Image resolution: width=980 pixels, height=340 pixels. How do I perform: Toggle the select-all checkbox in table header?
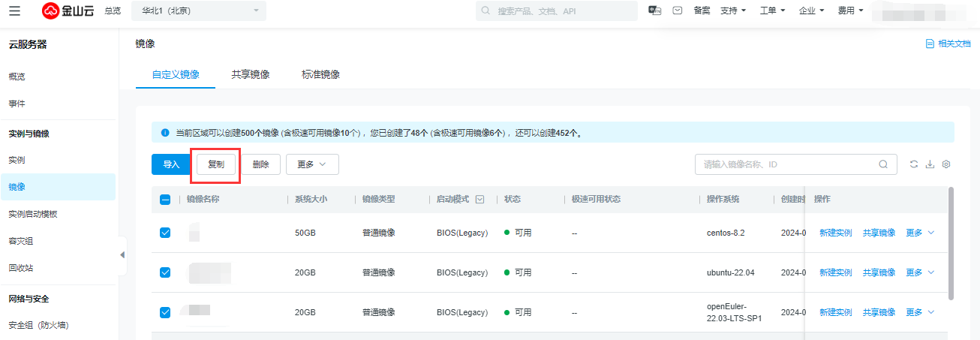pos(165,200)
